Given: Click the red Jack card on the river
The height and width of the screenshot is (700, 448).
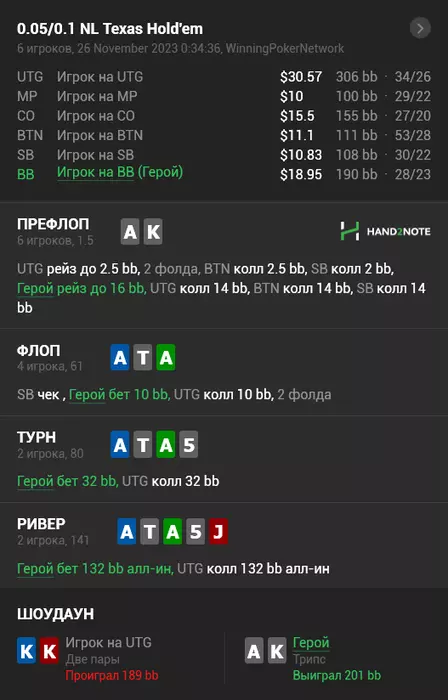Looking at the screenshot, I should click(x=218, y=532).
